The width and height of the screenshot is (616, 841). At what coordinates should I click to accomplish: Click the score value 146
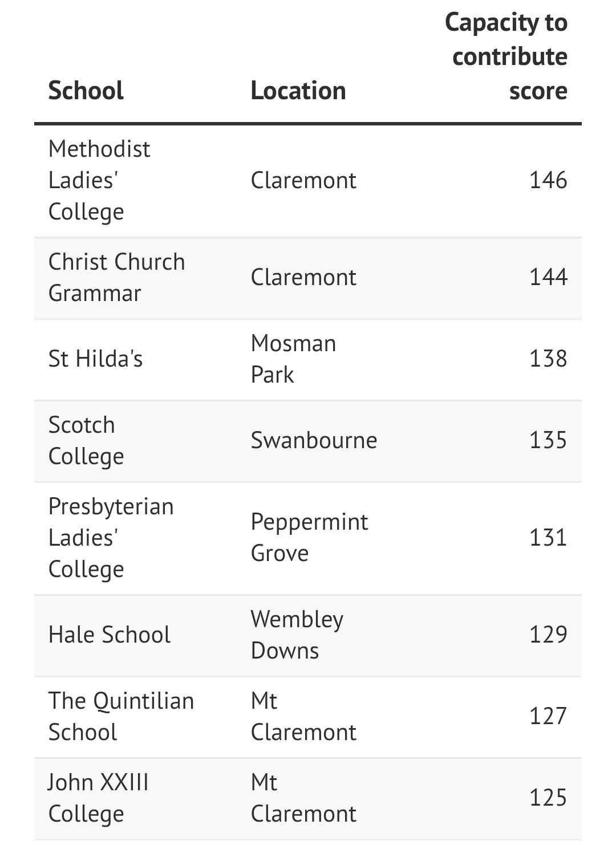point(548,180)
